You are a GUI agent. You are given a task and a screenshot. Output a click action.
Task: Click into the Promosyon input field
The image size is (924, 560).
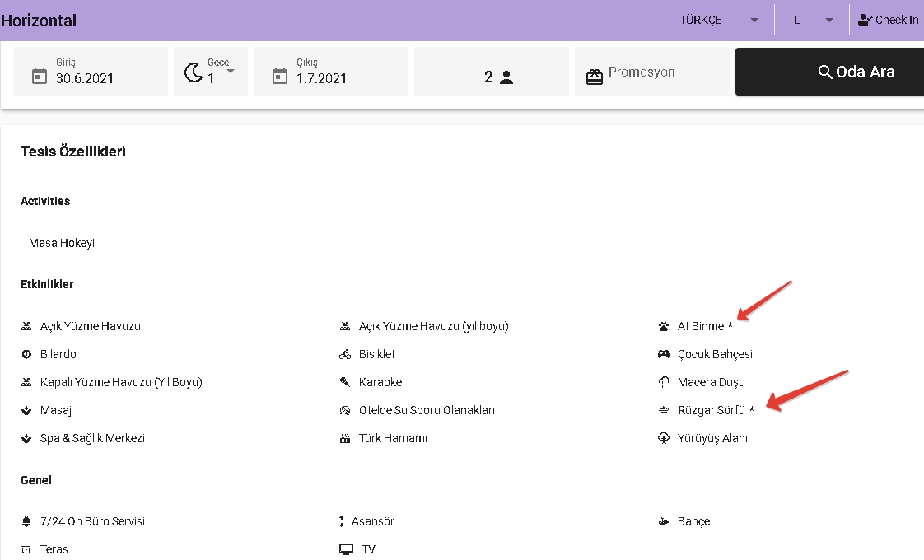tap(664, 72)
